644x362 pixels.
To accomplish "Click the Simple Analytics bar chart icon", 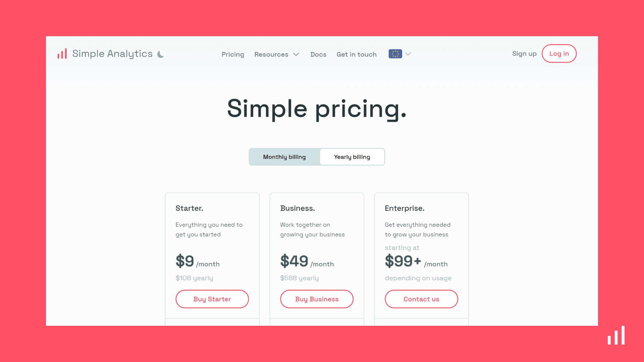I will (62, 53).
